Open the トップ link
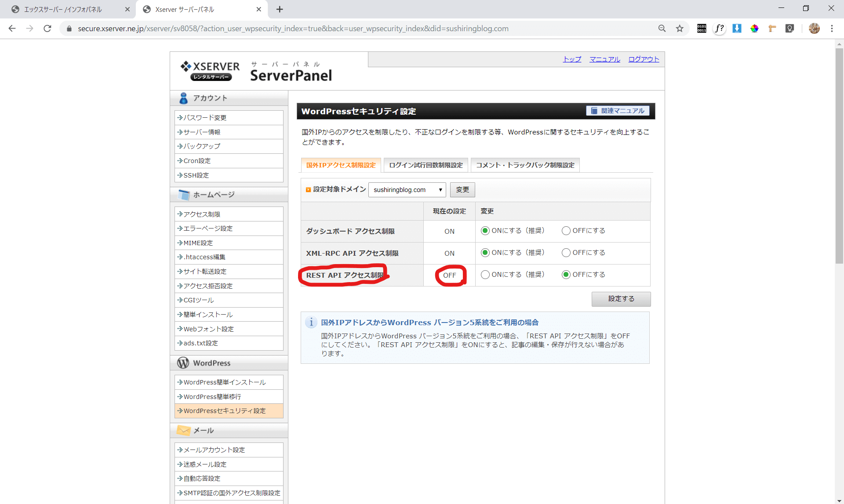 (572, 59)
